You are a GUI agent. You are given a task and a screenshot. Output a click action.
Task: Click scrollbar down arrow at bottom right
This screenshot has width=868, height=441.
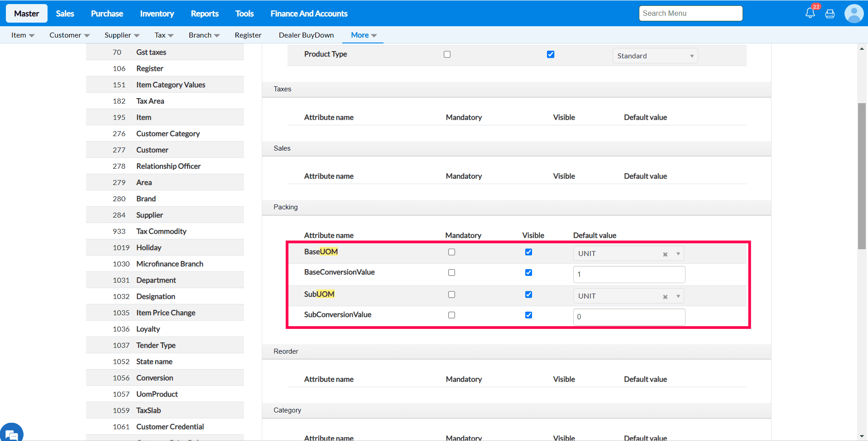coord(862,436)
